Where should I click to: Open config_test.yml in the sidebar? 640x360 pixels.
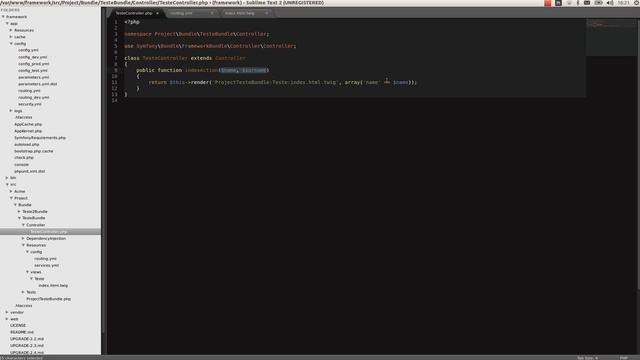coord(33,71)
